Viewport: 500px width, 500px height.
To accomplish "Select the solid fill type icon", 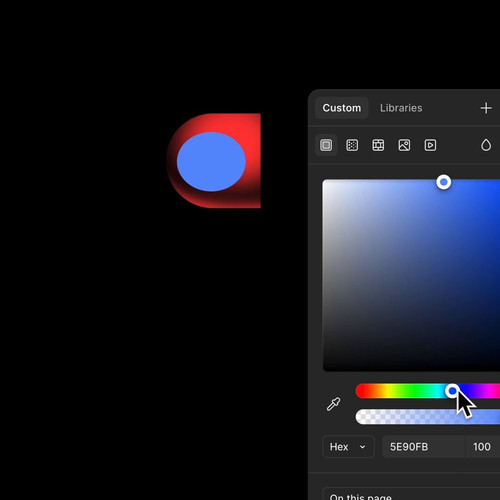I will coord(326,145).
